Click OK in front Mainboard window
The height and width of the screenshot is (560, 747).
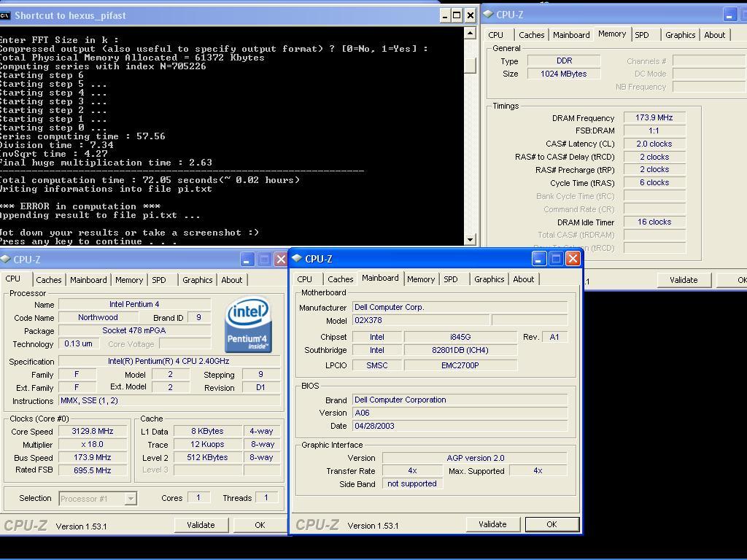click(x=551, y=524)
